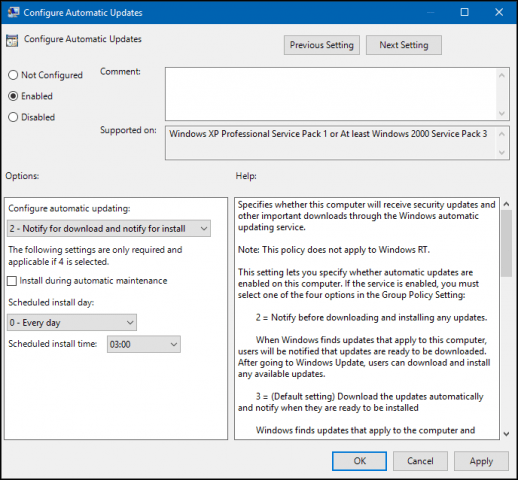Click the Supported on box scroll up arrow
Screen dimensions: 518x480
point(502,134)
